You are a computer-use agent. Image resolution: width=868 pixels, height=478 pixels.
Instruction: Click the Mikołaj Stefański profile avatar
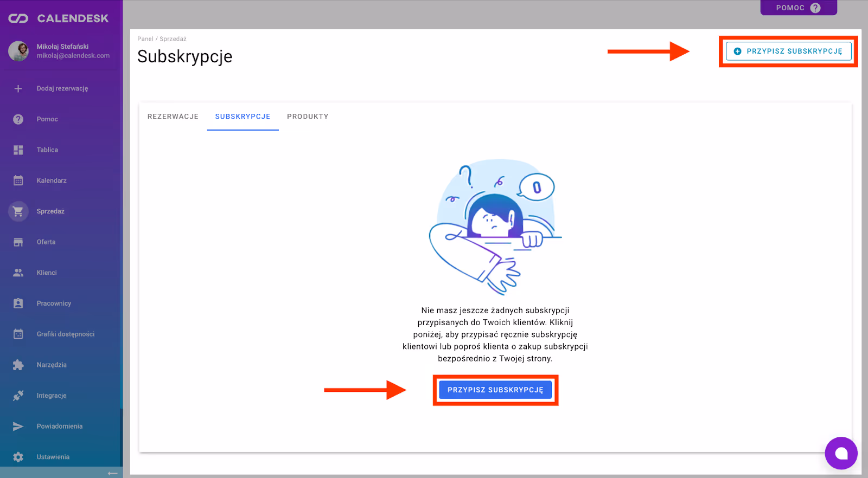coord(18,51)
